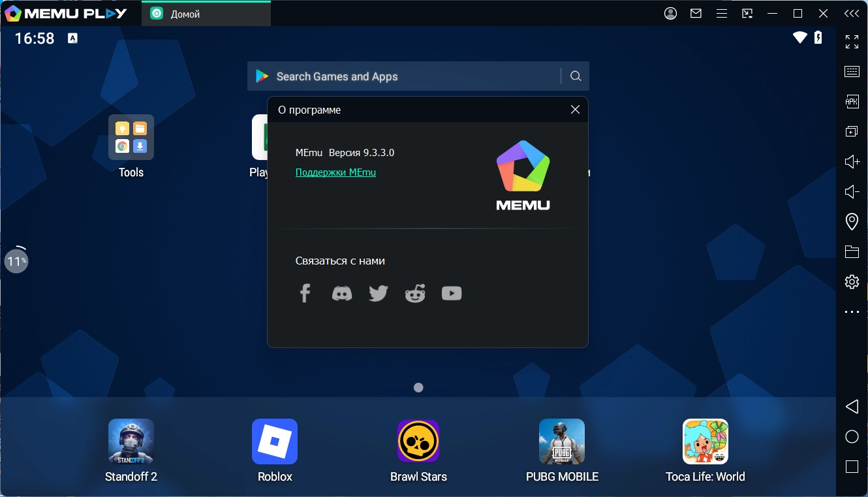Open the YouTube link icon

tap(452, 293)
